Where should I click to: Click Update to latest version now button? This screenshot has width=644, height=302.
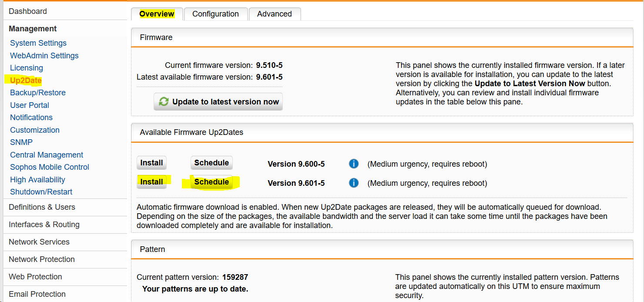point(218,102)
